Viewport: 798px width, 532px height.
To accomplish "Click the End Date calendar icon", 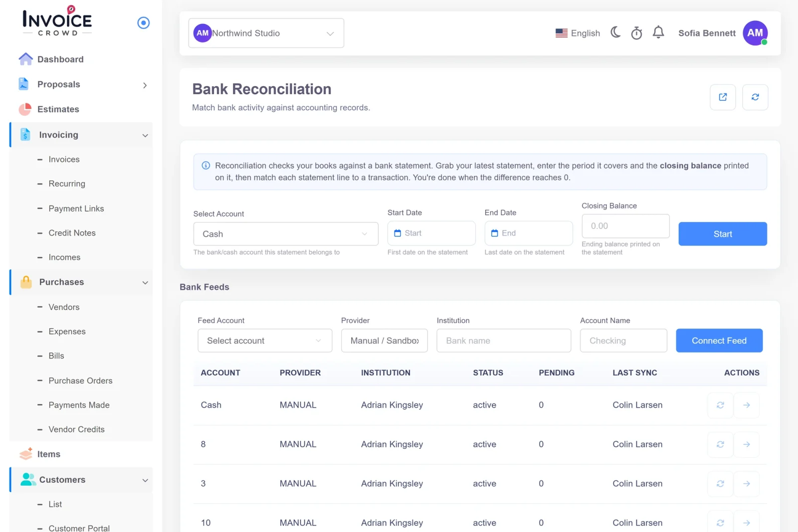I will coord(495,233).
